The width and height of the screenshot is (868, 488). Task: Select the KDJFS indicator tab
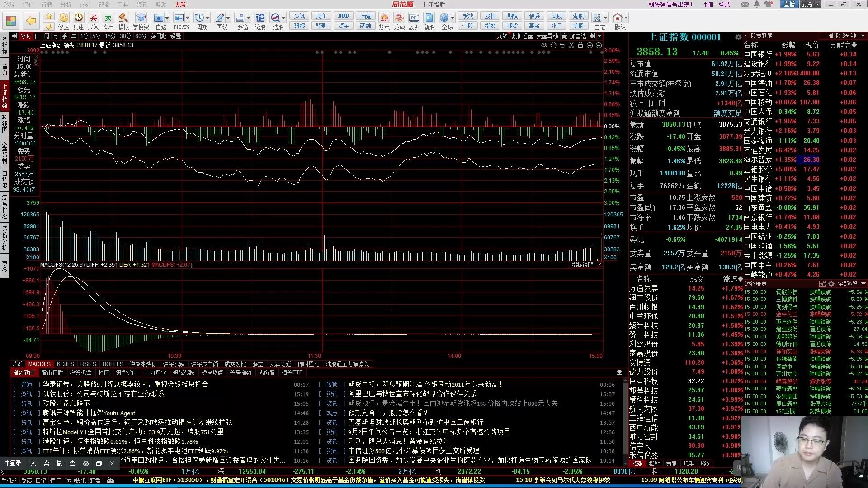(x=66, y=364)
